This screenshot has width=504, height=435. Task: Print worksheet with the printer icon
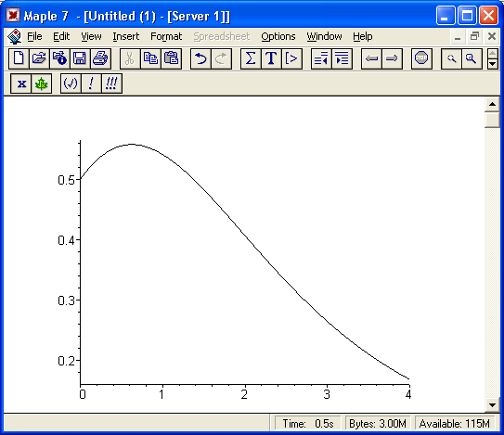100,58
